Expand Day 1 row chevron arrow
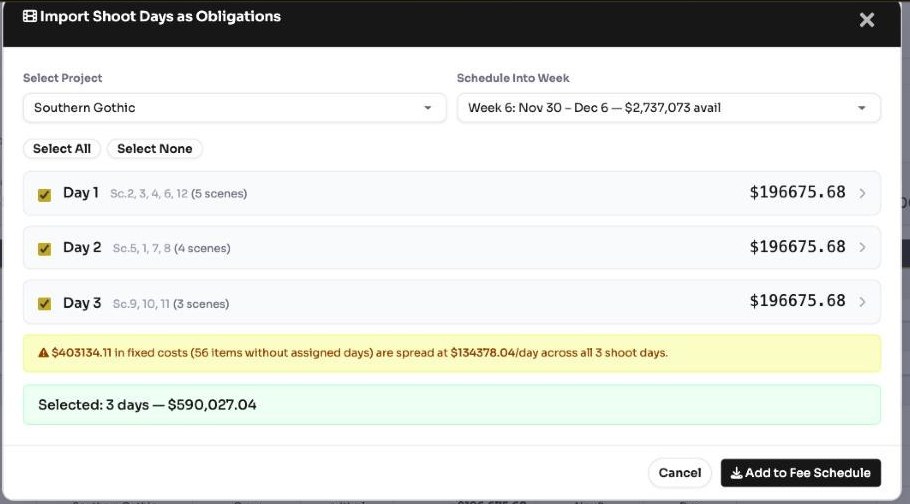910x504 pixels. coord(862,193)
